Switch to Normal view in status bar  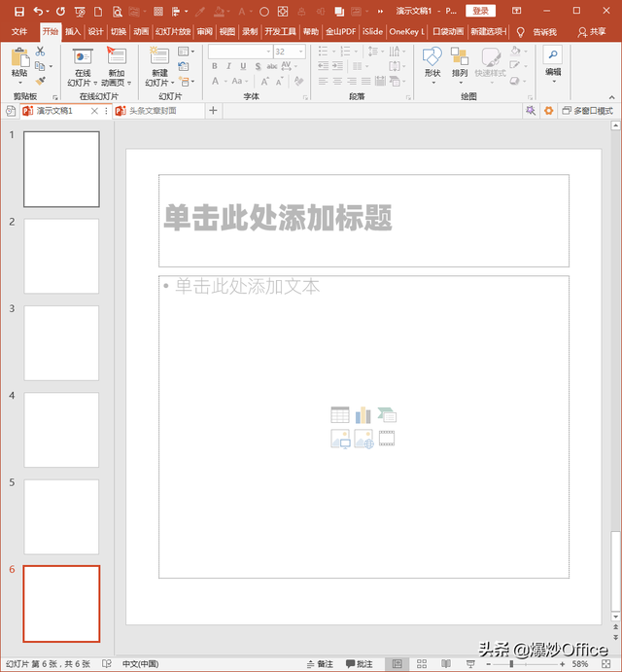pyautogui.click(x=397, y=664)
